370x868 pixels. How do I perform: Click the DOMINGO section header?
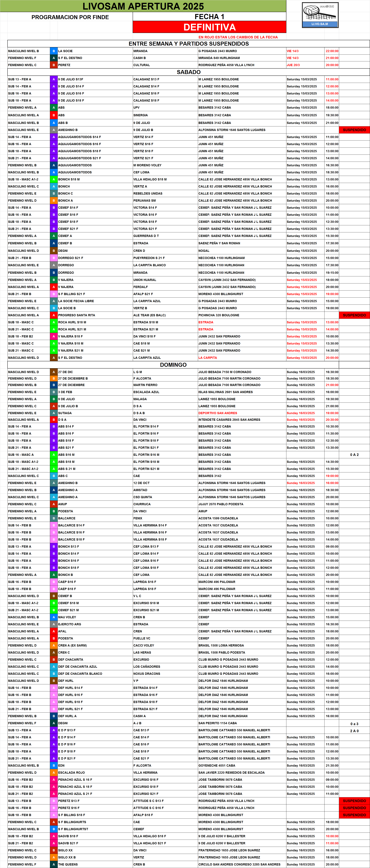point(173,365)
